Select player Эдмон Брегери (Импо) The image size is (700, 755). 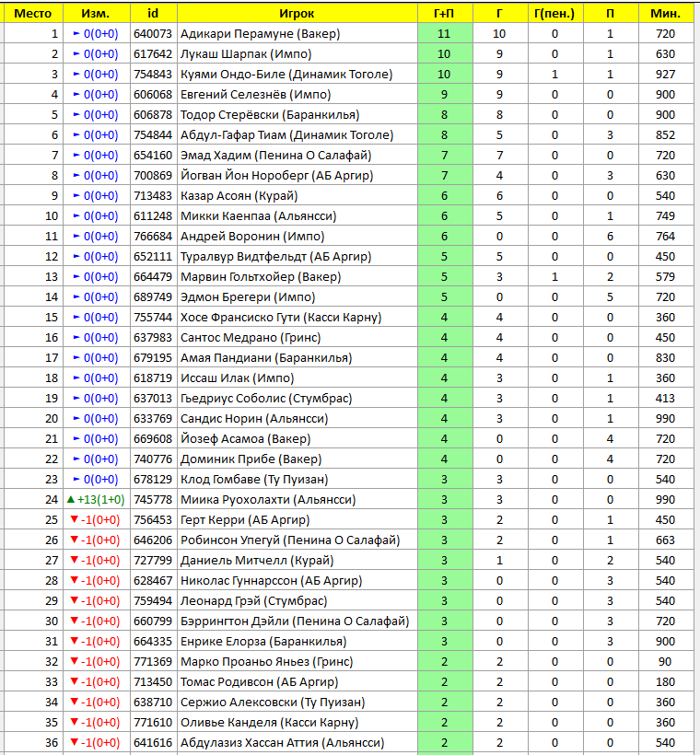point(248,296)
